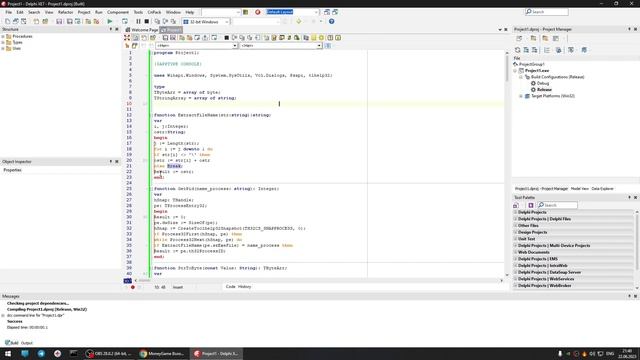Click the red breakpoint dot in the editor status bar

click(133, 287)
